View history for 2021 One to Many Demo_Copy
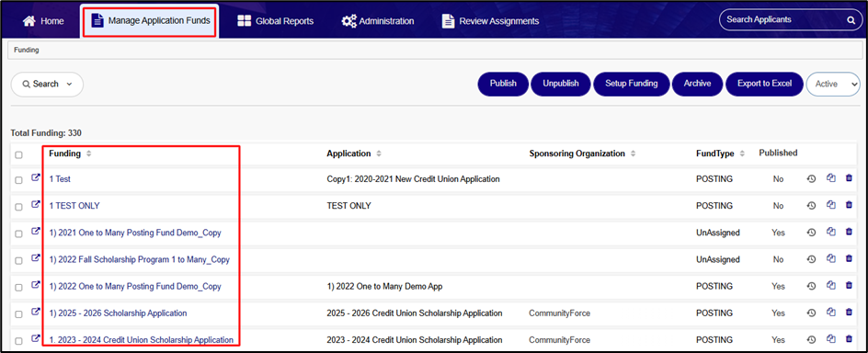This screenshot has width=868, height=353. 811,233
